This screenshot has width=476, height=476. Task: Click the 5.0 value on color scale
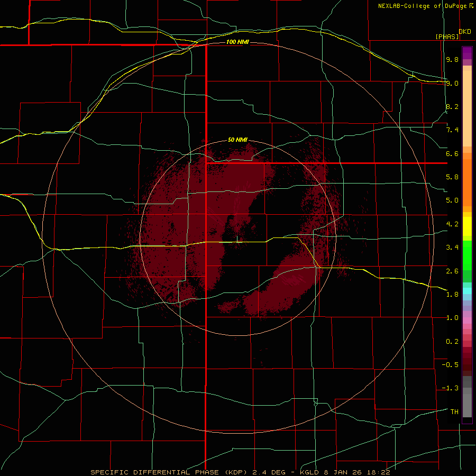[452, 200]
